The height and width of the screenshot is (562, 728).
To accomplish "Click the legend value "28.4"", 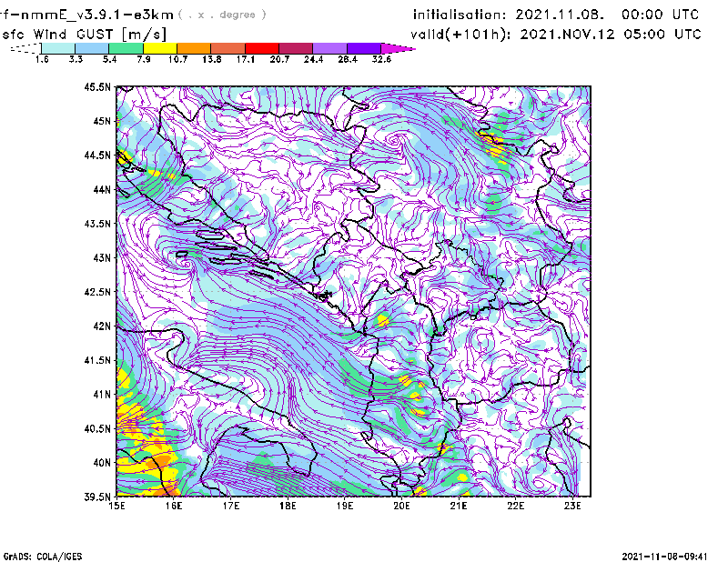I will (348, 59).
